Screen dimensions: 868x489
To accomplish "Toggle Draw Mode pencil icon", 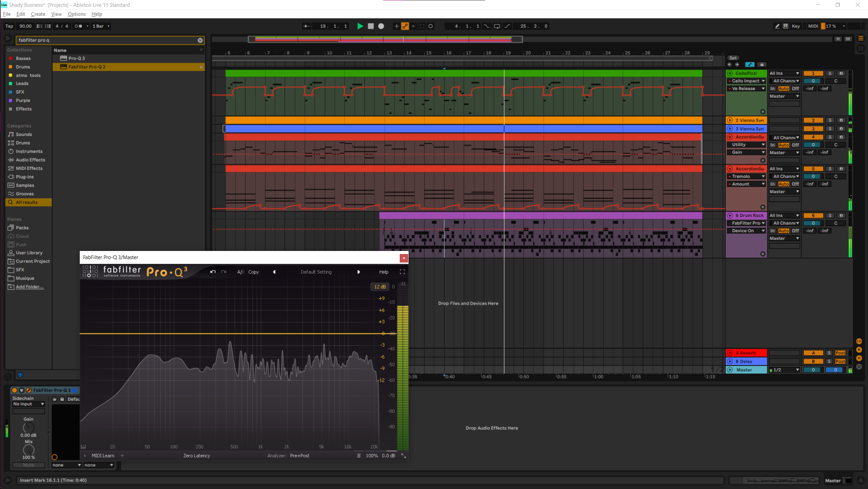I will 777,26.
